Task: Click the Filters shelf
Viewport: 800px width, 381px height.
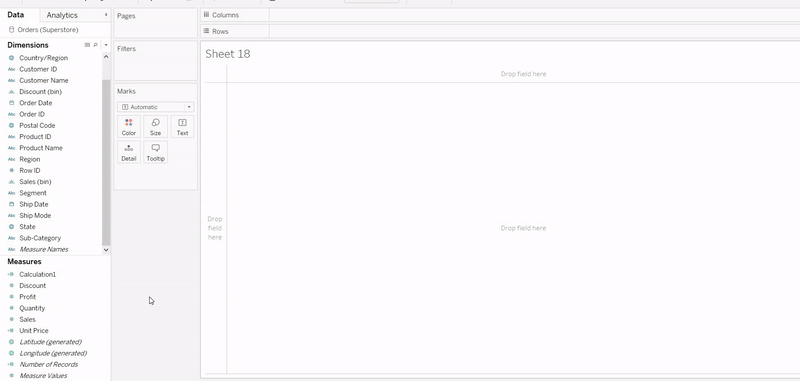Action: pyautogui.click(x=156, y=60)
